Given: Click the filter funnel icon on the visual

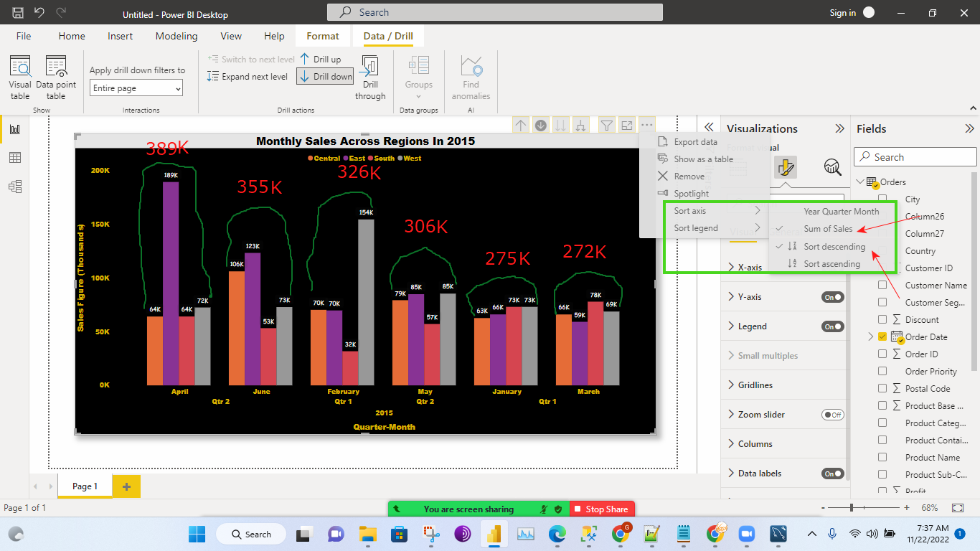Looking at the screenshot, I should click(x=607, y=126).
